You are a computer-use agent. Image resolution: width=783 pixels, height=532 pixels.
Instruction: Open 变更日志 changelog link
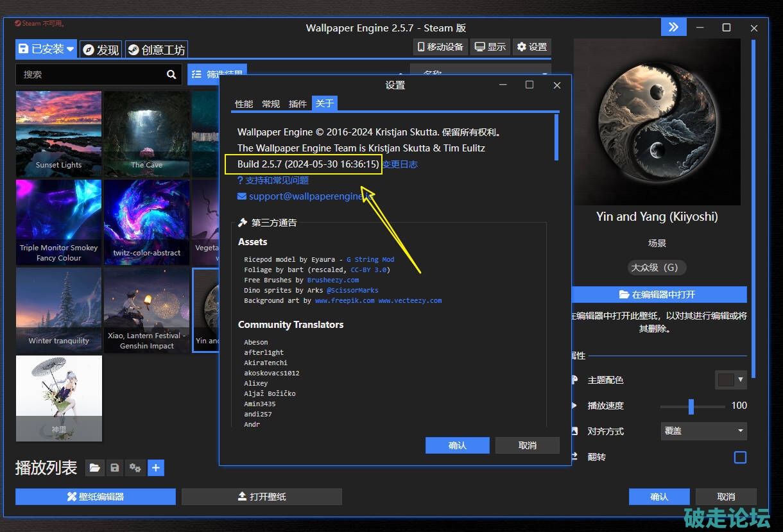tap(400, 164)
